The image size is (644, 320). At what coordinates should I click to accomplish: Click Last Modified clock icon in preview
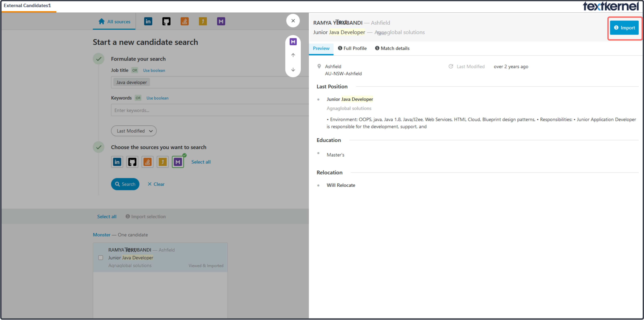point(451,66)
